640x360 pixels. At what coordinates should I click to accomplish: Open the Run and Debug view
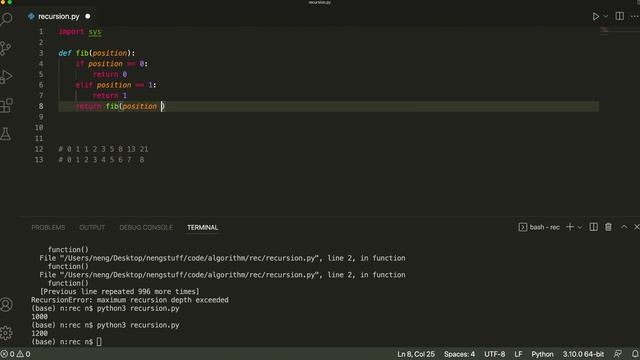coord(6,77)
